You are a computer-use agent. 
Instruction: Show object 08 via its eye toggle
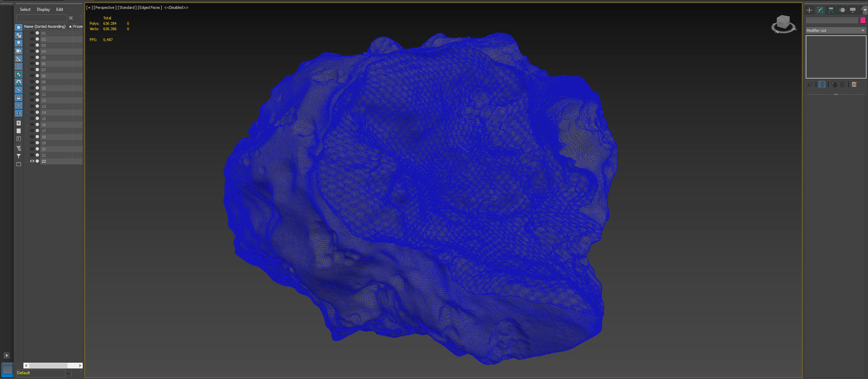click(32, 76)
